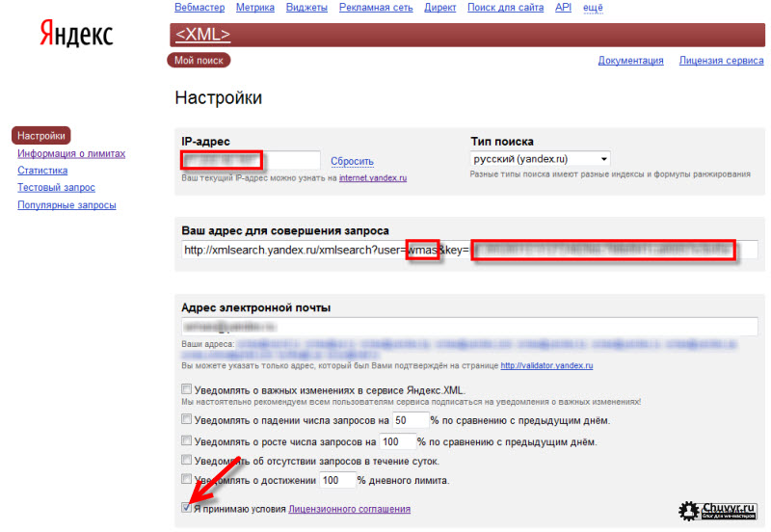
Task: Open the Вебмастер link
Action: point(199,8)
